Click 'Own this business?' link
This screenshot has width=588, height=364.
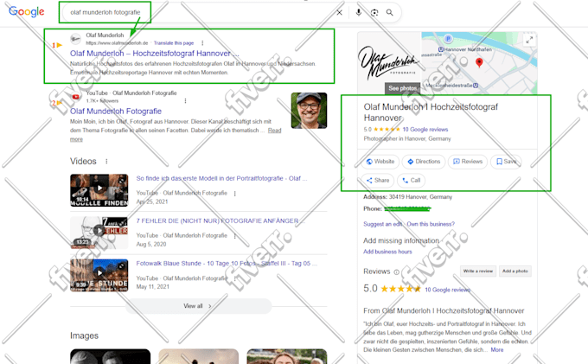[431, 224]
